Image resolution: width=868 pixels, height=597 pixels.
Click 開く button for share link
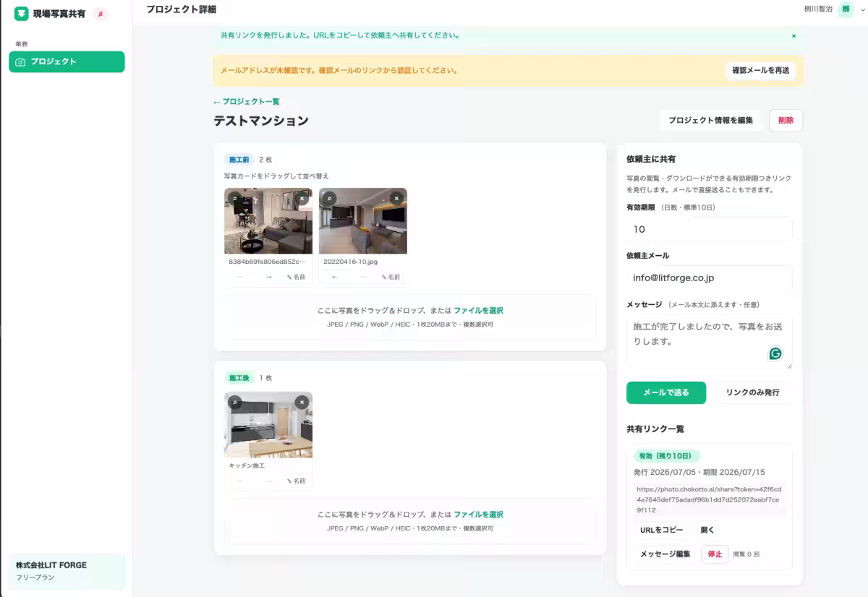pos(707,530)
